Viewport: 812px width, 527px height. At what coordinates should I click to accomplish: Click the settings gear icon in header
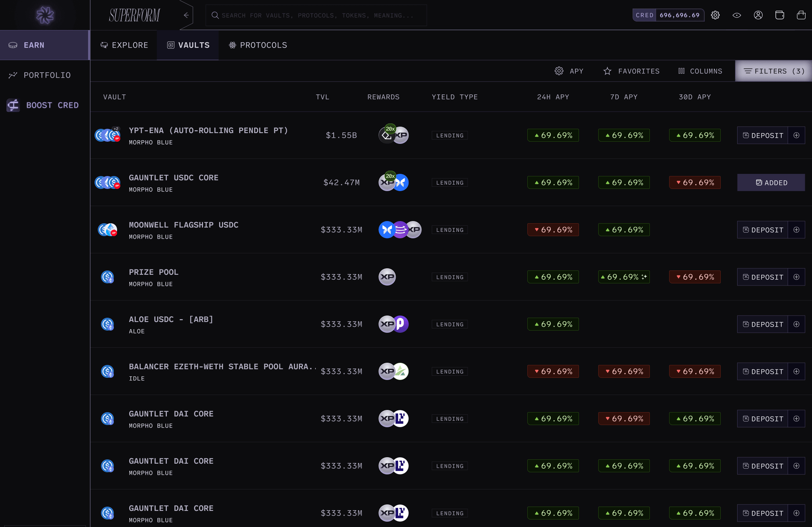715,15
